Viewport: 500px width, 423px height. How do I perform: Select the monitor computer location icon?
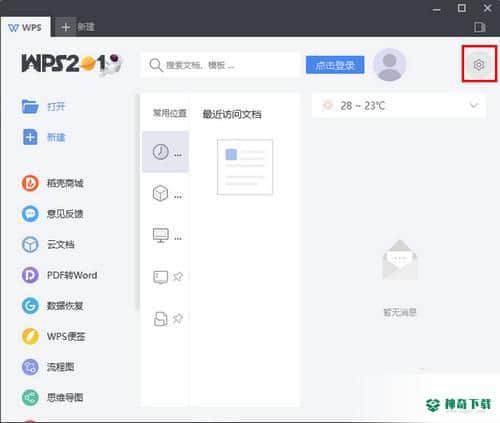coord(160,235)
